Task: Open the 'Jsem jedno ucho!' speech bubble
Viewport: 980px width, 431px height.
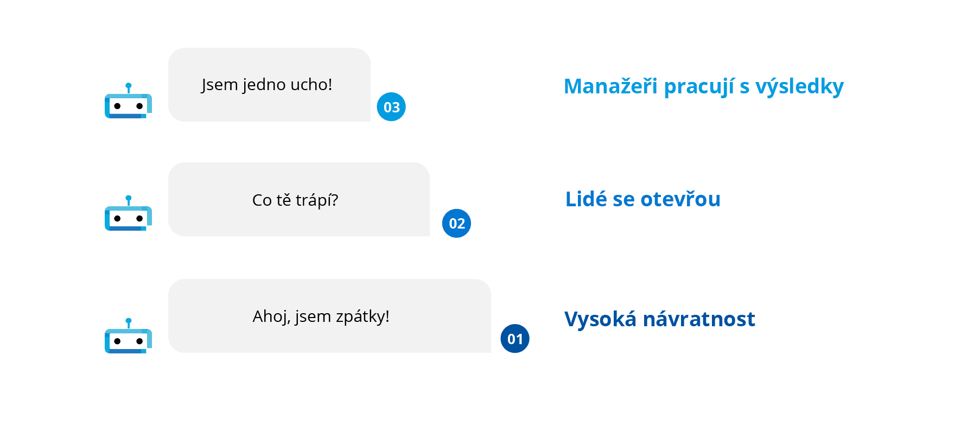Action: point(269,85)
